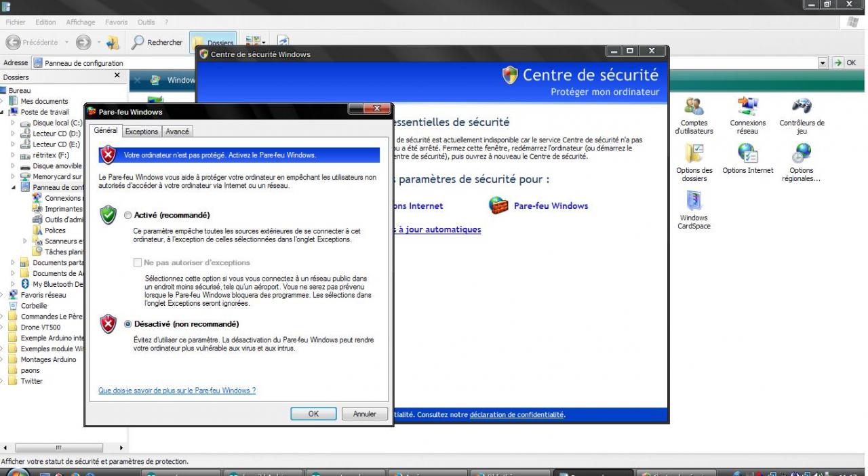Open Options Internet icon
This screenshot has height=476, width=868.
[x=747, y=159]
